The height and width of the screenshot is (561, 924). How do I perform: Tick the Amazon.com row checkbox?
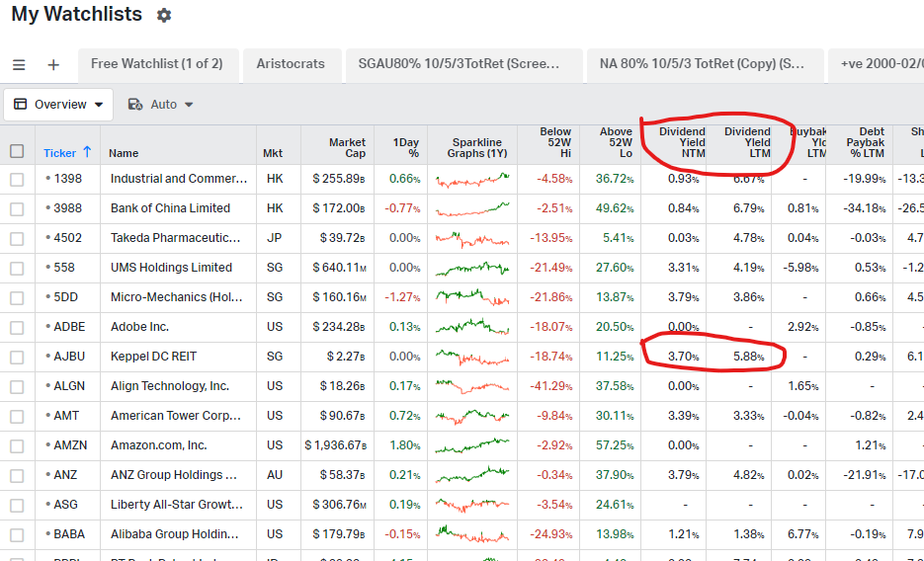[17, 446]
